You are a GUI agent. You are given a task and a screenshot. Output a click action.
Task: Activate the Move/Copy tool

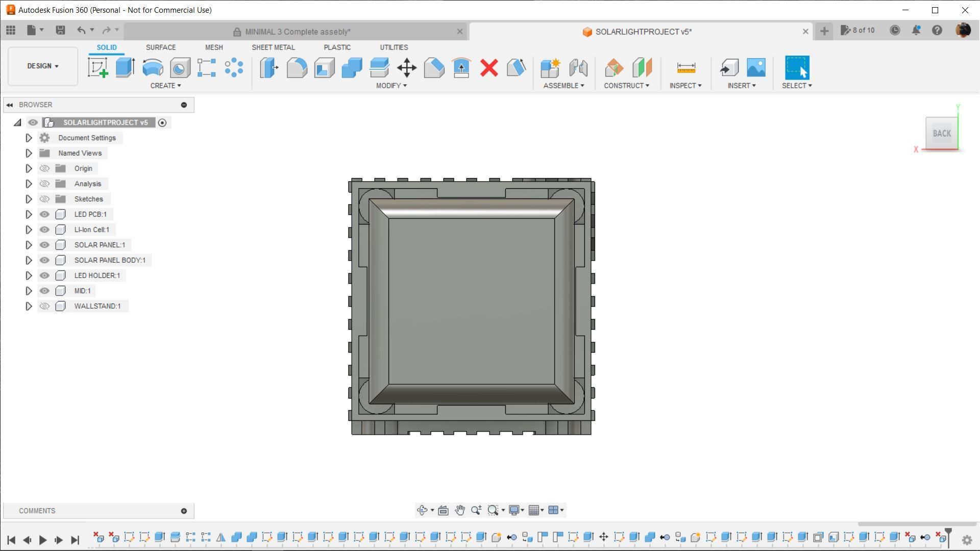(406, 67)
